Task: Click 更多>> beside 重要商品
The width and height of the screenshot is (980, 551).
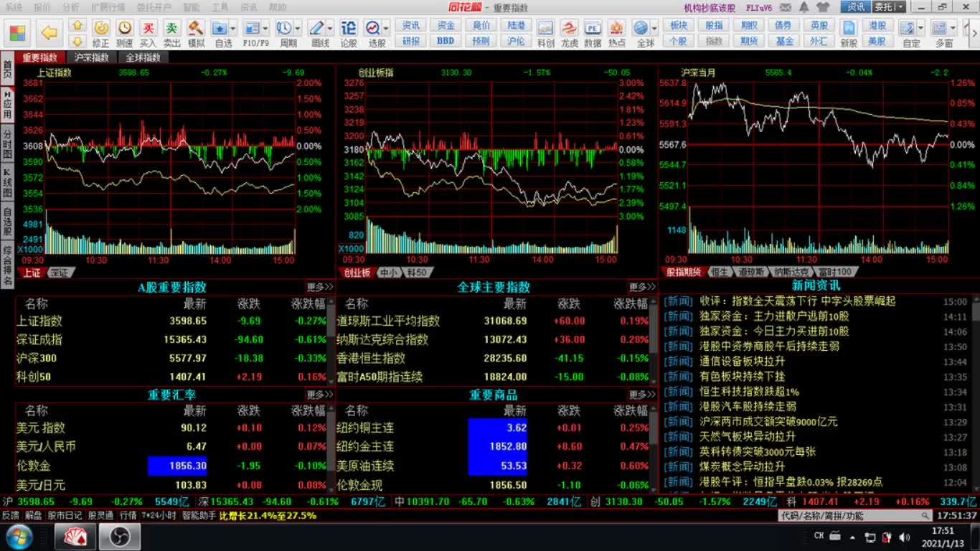Action: [x=642, y=395]
